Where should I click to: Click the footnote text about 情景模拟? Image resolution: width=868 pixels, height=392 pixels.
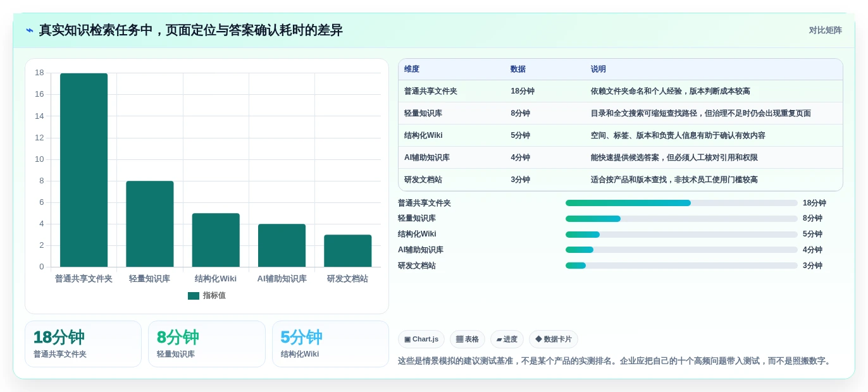pyautogui.click(x=615, y=361)
